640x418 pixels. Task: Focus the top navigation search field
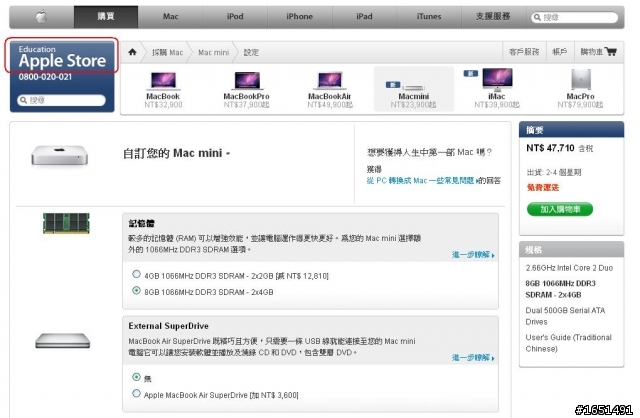(x=575, y=17)
